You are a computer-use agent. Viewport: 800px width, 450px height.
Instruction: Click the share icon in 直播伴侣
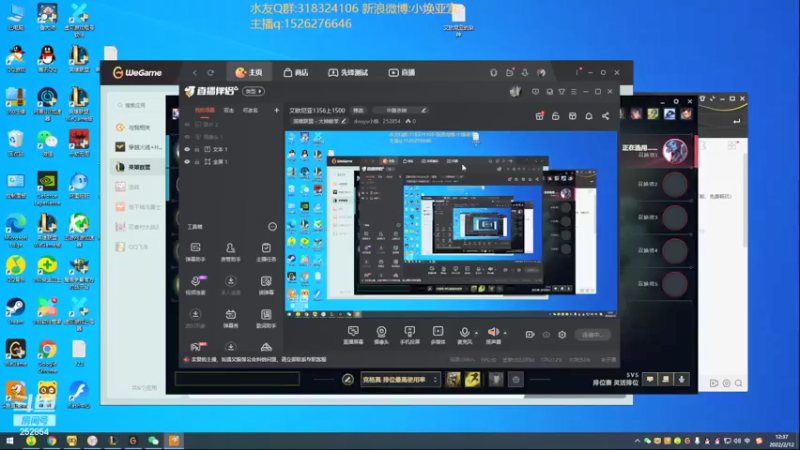pos(606,116)
